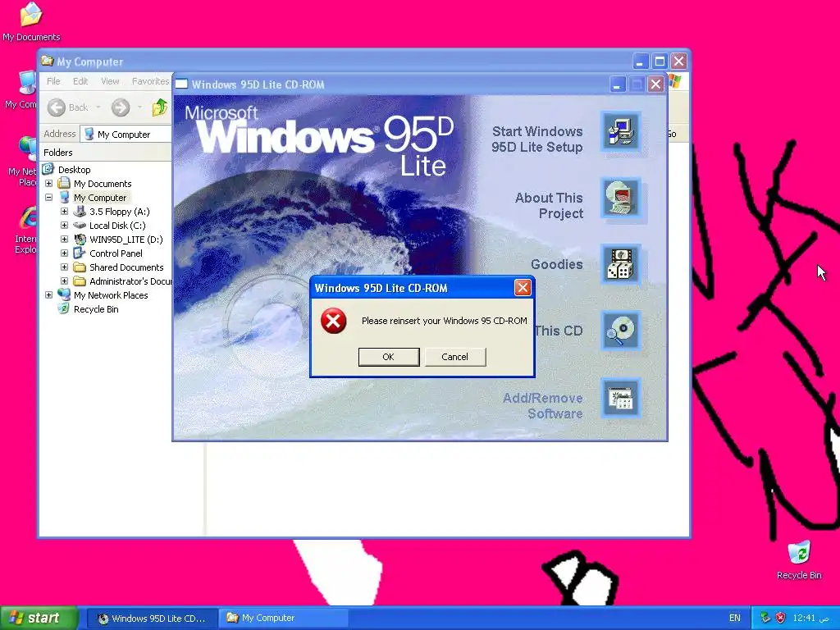Expand the 3.5 Floppy (A:) node
Image resolution: width=840 pixels, height=630 pixels.
tap(64, 212)
